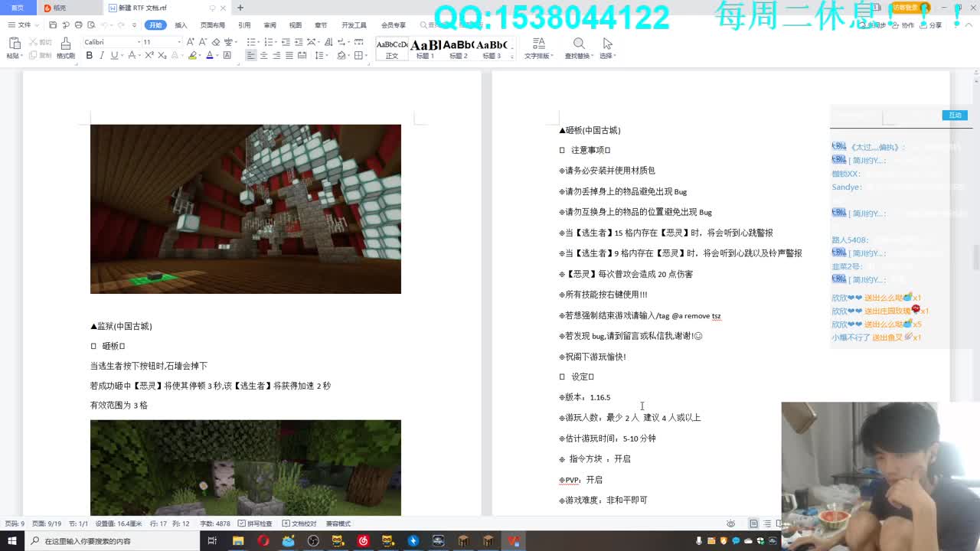Toggle right text alignment
Screen dimensions: 980x551
tap(276, 56)
